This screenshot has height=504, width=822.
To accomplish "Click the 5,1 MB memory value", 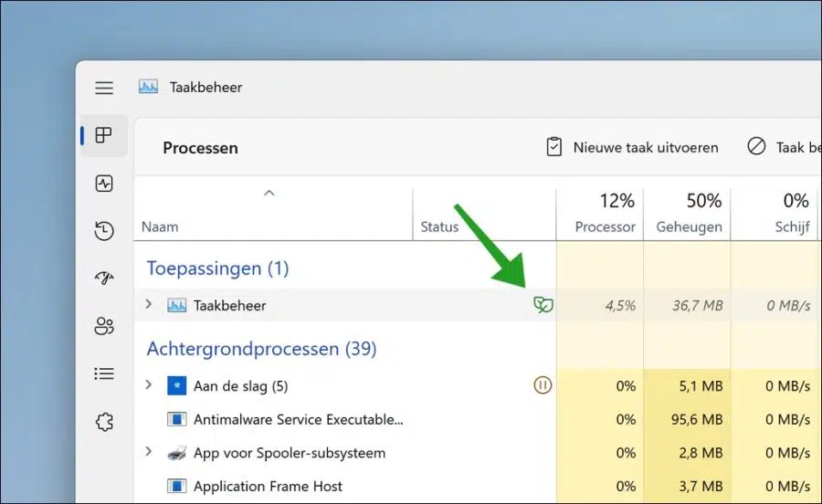I will 701,386.
